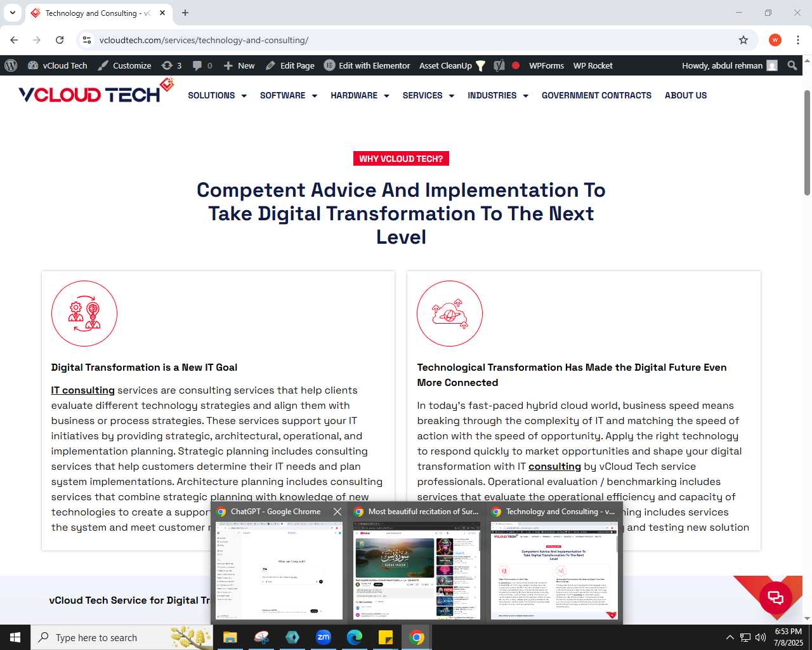The height and width of the screenshot is (650, 812).
Task: Open a new browser tab
Action: [x=185, y=13]
